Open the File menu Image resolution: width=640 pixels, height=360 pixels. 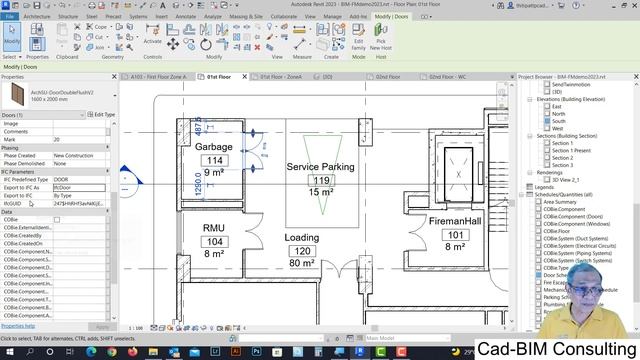[x=9, y=16]
